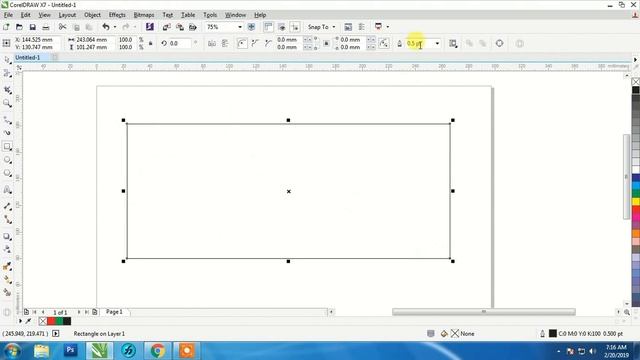Viewport: 640px width, 360px height.
Task: Enable Scalloped Corner style
Action: 255,43
